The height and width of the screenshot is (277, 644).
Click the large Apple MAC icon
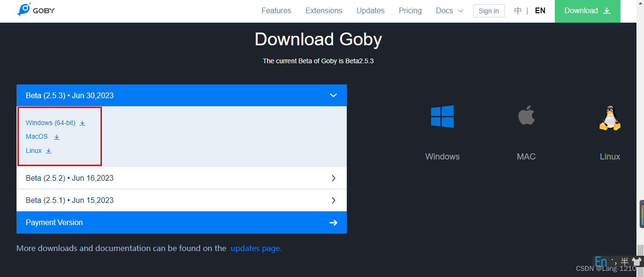[x=527, y=115]
